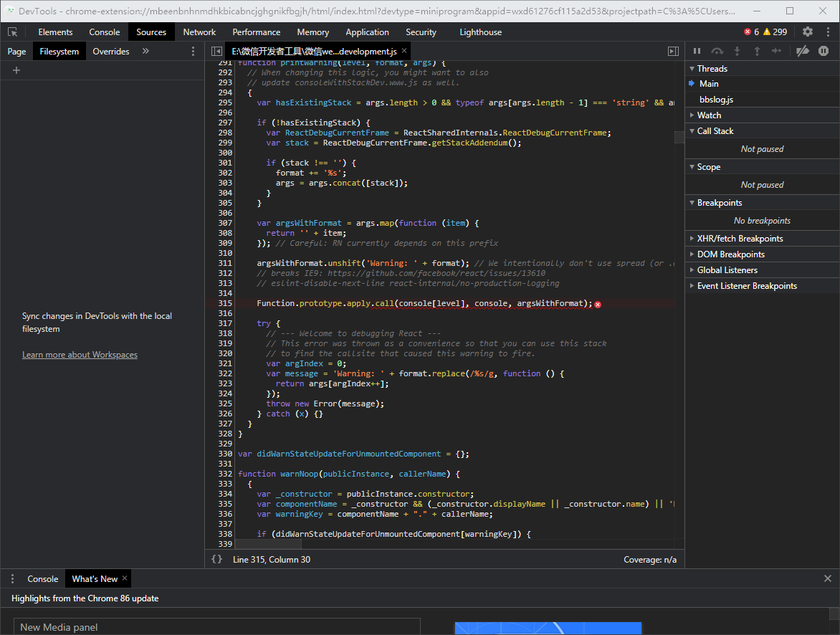Switch to the Network tab

tap(199, 32)
